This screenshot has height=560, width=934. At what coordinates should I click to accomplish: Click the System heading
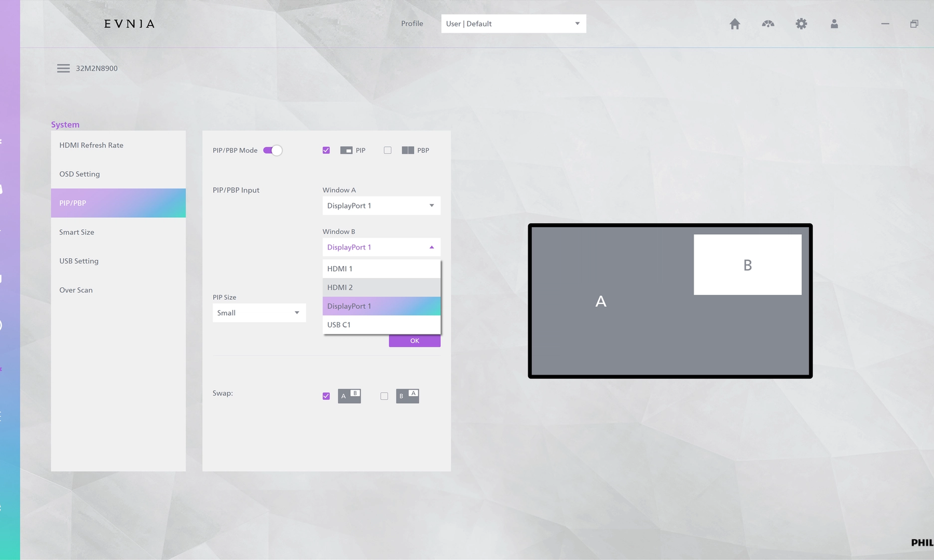[65, 124]
